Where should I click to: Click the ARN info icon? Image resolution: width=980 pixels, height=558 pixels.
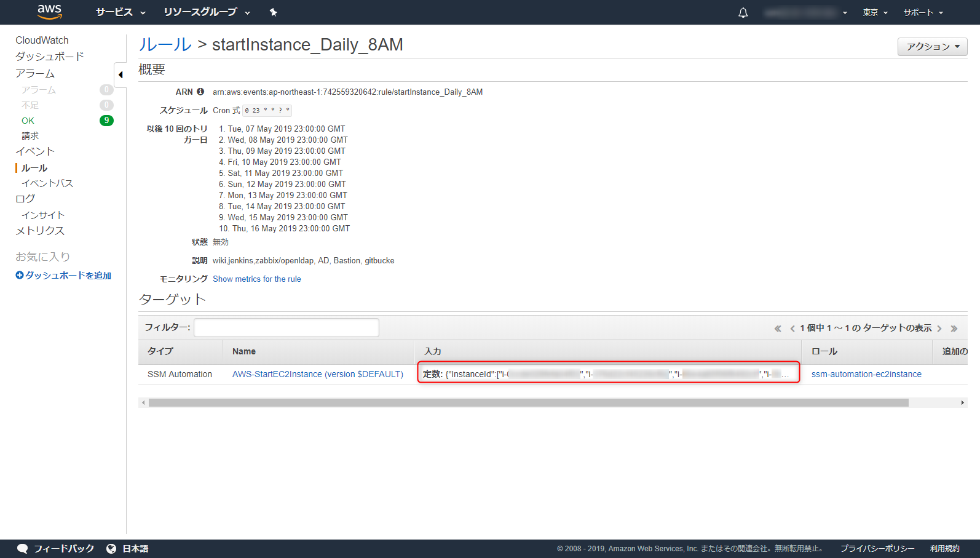200,92
